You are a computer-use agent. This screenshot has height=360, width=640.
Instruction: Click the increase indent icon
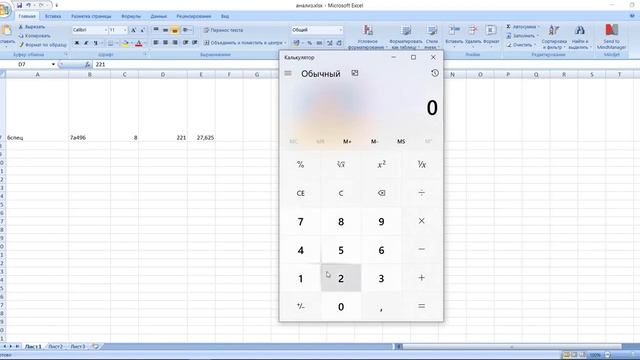pyautogui.click(x=195, y=42)
